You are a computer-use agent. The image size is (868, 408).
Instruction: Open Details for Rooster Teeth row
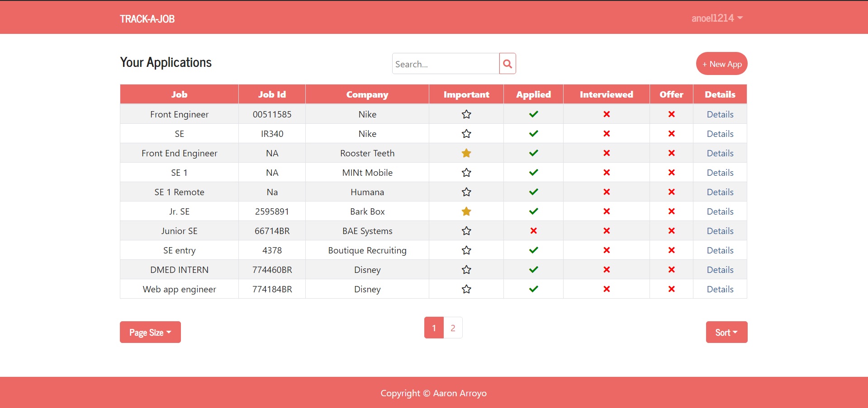(720, 153)
